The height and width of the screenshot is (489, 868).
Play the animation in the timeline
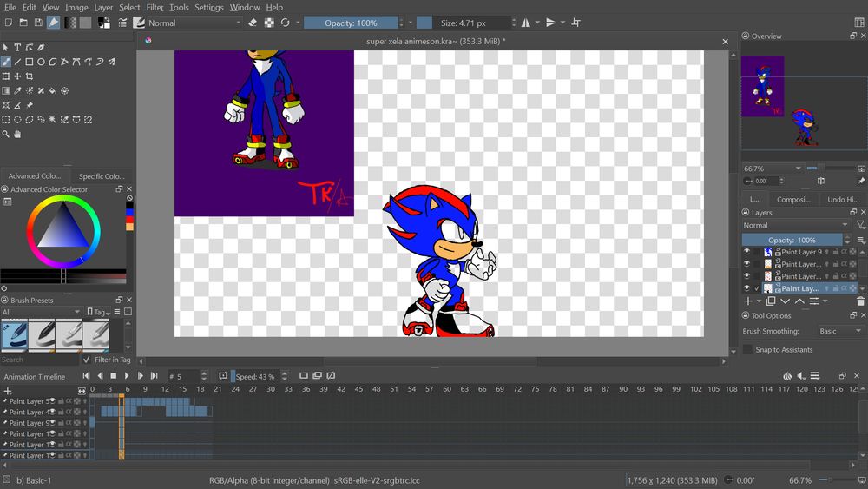click(127, 376)
